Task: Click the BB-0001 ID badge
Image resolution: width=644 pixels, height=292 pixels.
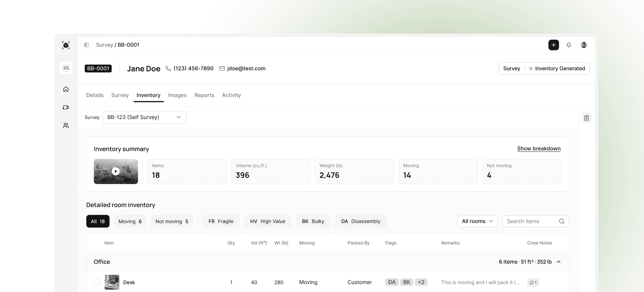Action: 98,69
